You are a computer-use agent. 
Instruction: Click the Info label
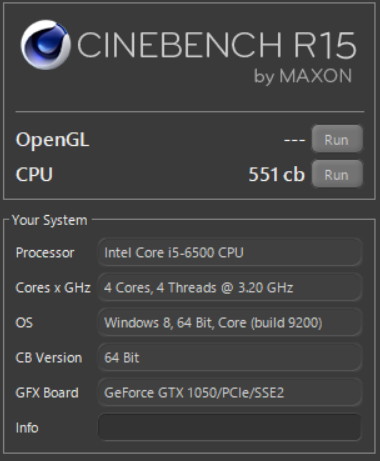point(27,428)
